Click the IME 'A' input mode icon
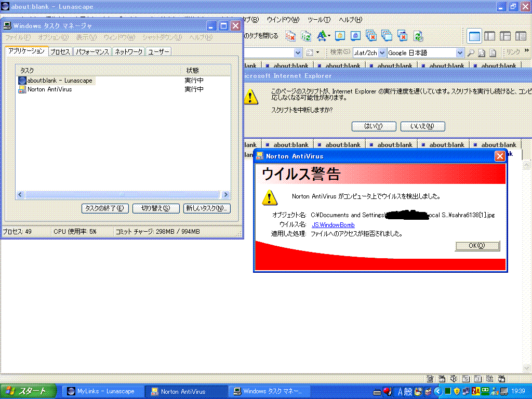The height and width of the screenshot is (399, 532). (x=401, y=392)
